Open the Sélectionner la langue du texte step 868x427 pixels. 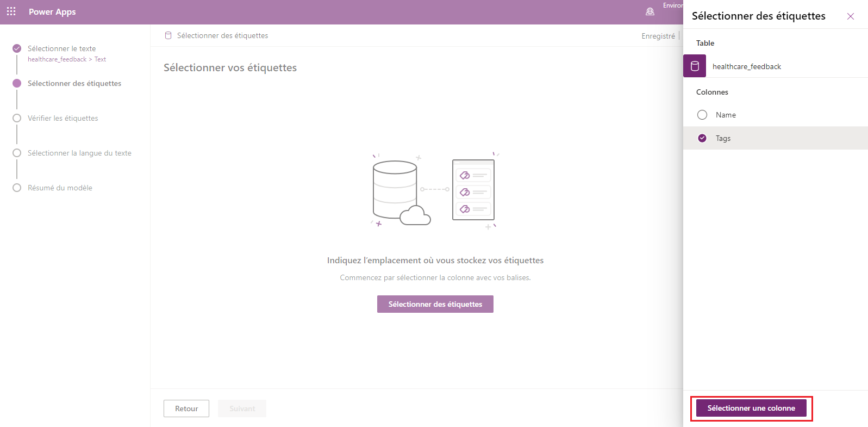(79, 153)
